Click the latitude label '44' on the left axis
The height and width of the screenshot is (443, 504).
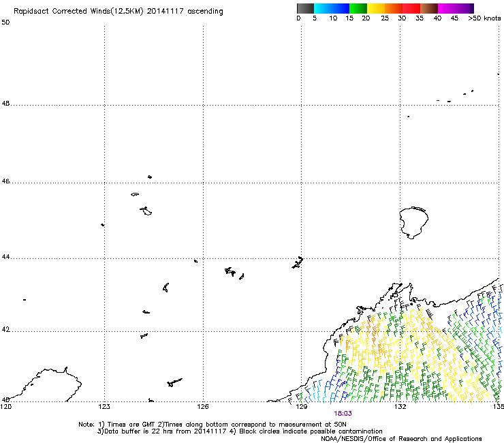(x=5, y=257)
